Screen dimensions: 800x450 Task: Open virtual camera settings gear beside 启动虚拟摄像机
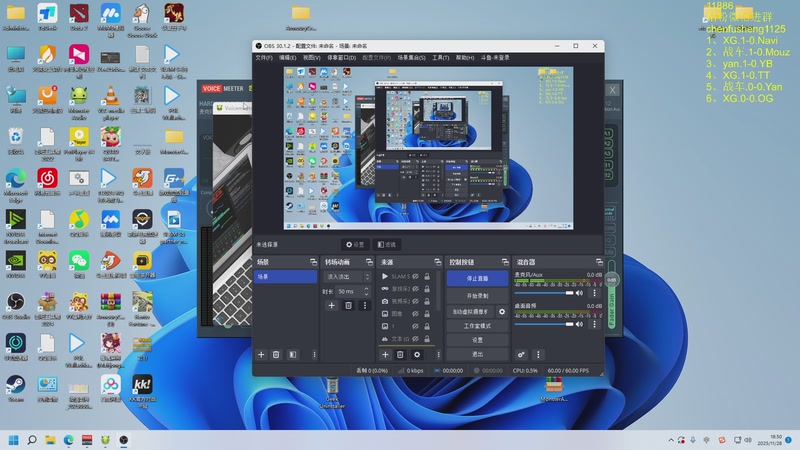(502, 311)
